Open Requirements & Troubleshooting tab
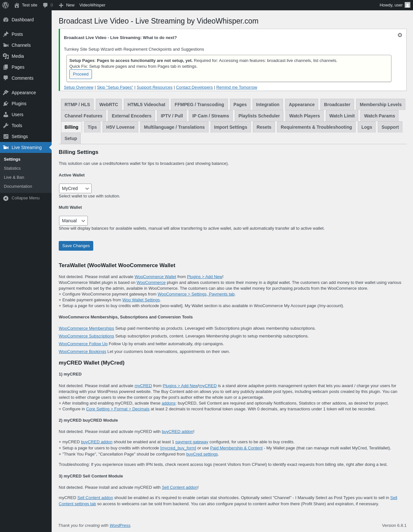The height and width of the screenshot is (532, 413). click(x=316, y=127)
